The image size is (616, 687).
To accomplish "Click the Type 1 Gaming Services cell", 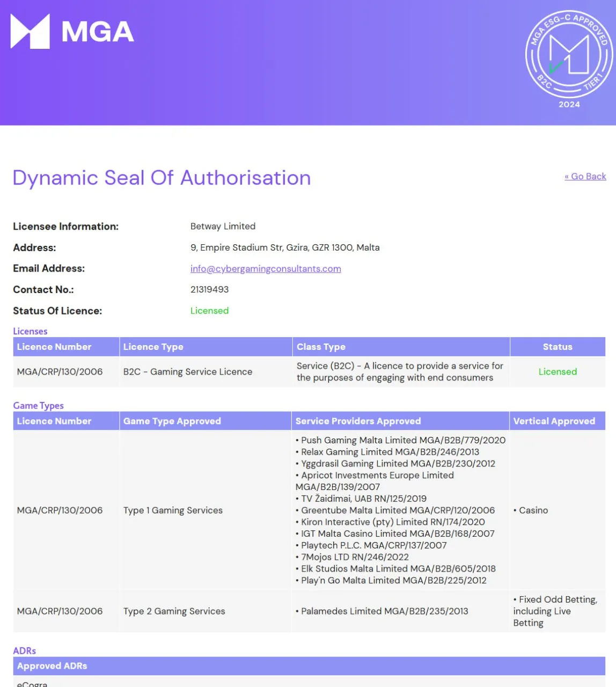I will (x=173, y=510).
